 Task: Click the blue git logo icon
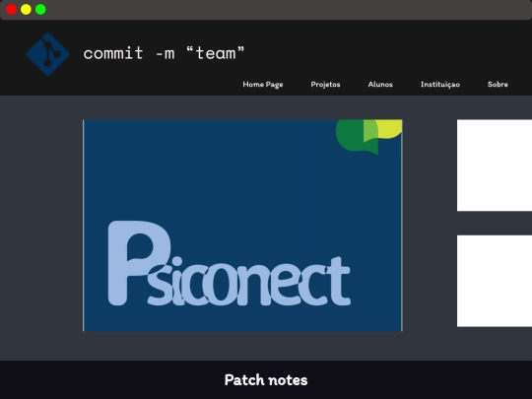pyautogui.click(x=48, y=54)
